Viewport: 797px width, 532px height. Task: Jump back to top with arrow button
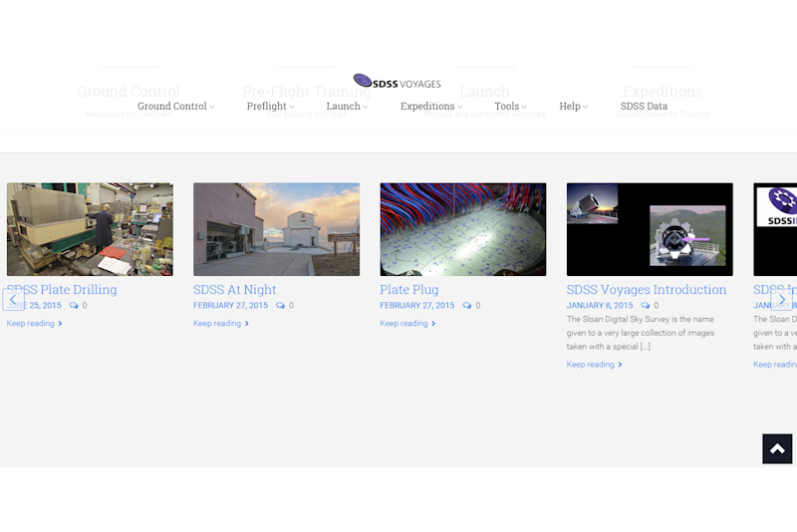pos(777,448)
